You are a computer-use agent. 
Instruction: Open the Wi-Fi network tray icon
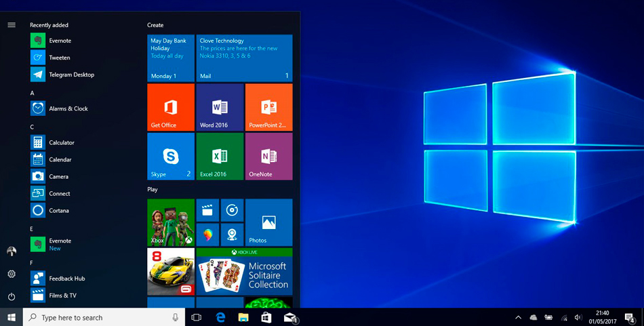coord(564,317)
